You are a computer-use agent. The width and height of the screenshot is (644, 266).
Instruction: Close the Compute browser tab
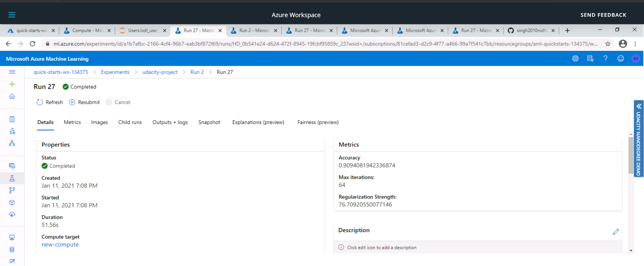point(109,30)
